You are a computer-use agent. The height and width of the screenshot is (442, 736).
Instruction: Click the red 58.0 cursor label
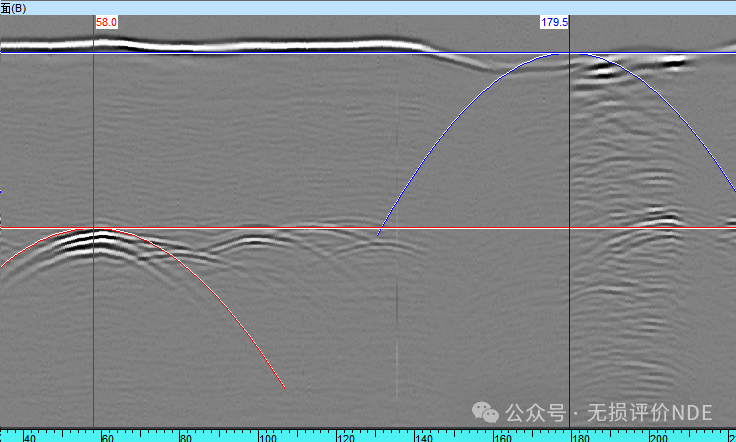click(106, 21)
